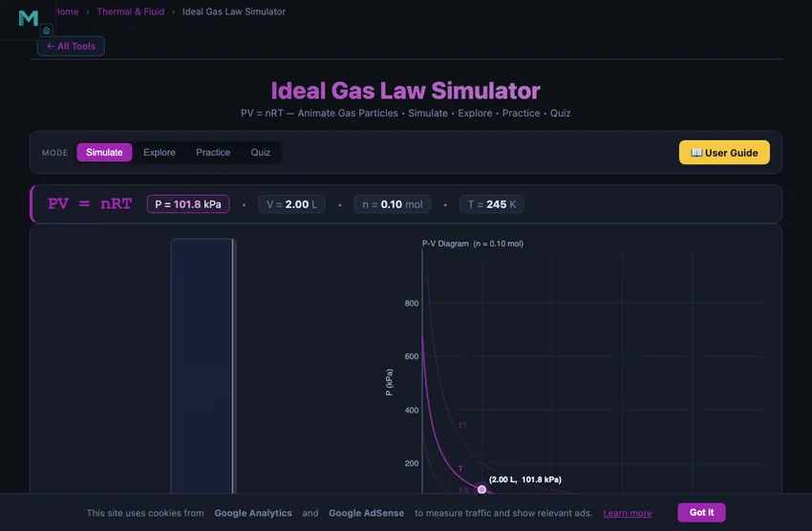Click the 2T isotherm label
Image resolution: width=812 pixels, height=531 pixels.
(x=462, y=425)
